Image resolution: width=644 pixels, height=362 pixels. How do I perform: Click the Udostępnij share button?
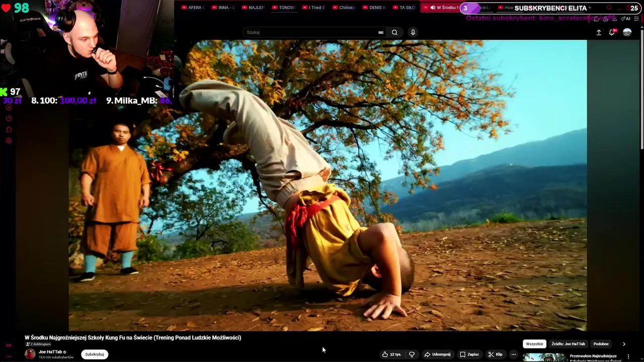pyautogui.click(x=437, y=354)
